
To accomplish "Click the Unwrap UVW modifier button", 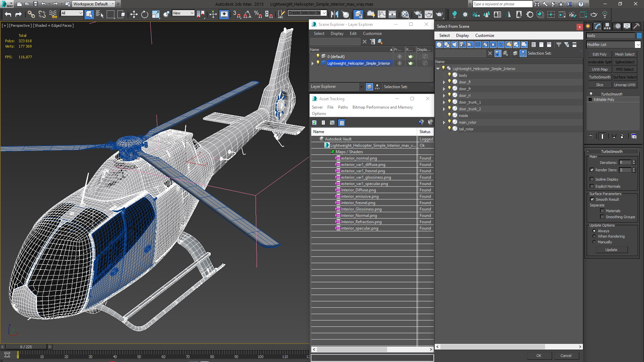I will (625, 85).
